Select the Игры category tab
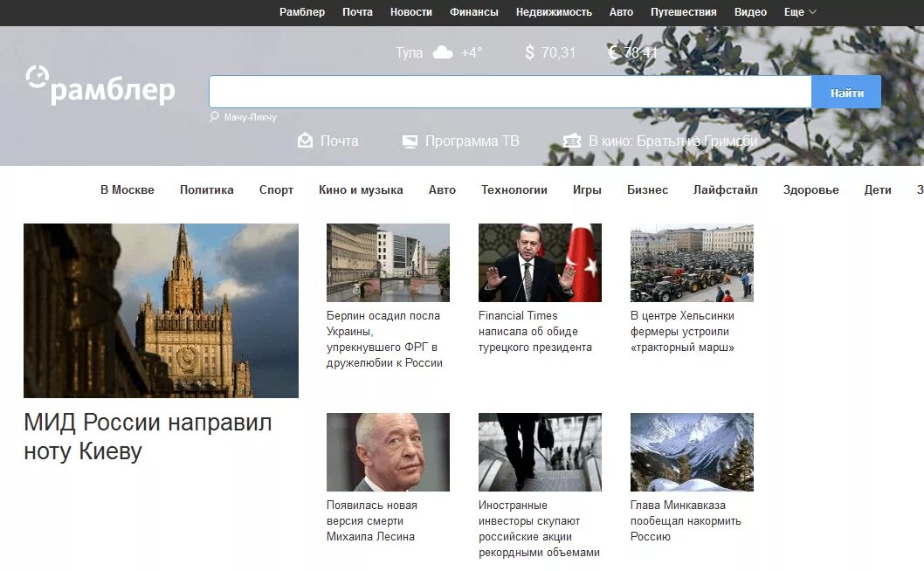This screenshot has height=571, width=924. [x=587, y=189]
